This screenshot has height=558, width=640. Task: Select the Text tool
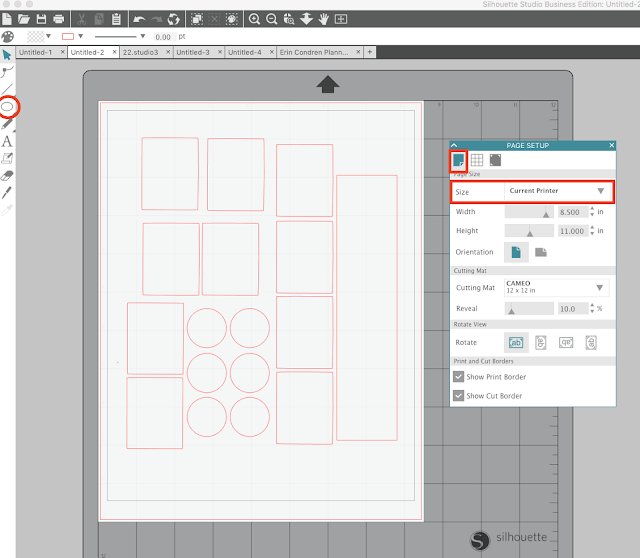point(7,141)
